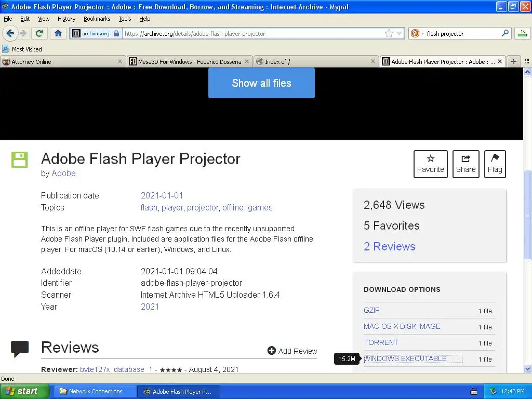Open the Home page icon
Image resolution: width=532 pixels, height=399 pixels.
(x=58, y=33)
